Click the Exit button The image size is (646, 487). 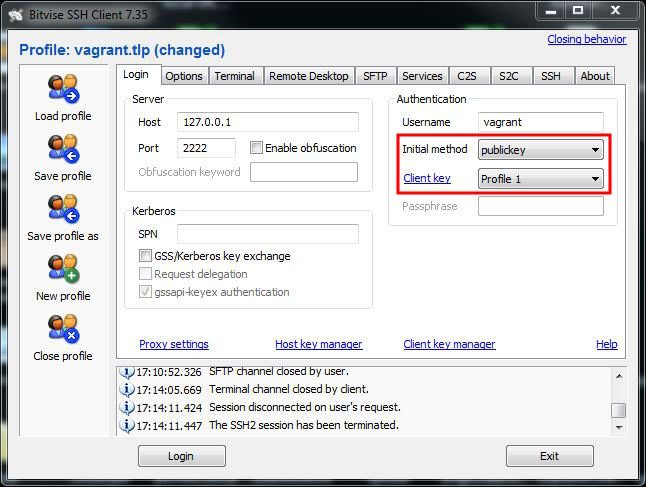pos(550,456)
